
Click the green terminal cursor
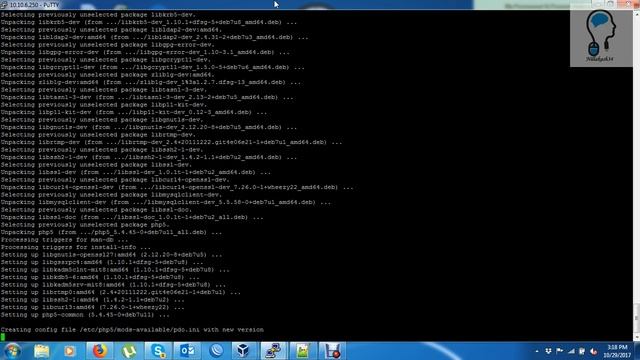click(3, 337)
